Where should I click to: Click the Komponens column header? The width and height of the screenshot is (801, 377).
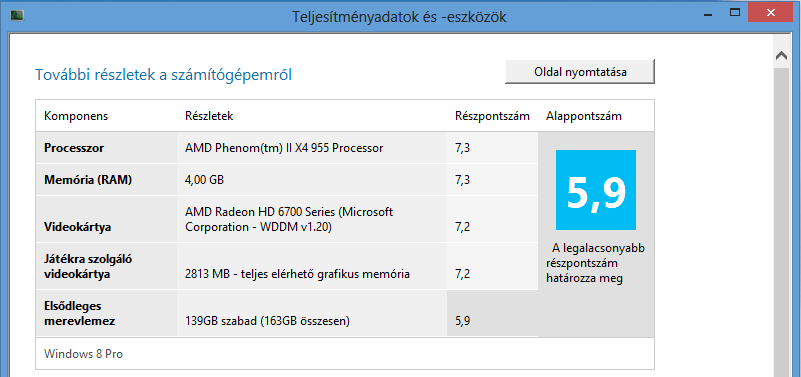[76, 116]
